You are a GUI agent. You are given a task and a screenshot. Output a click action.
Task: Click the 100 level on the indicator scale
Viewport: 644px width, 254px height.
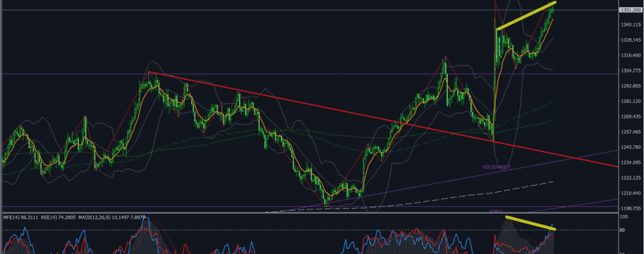coord(624,216)
